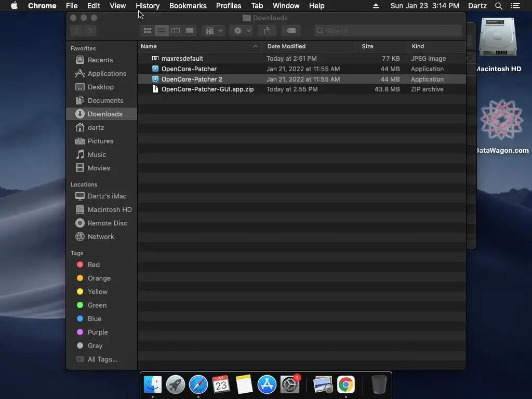Select OpenCore-Patcher-GUI.app.zip file
This screenshot has height=399, width=532.
coord(302,89)
